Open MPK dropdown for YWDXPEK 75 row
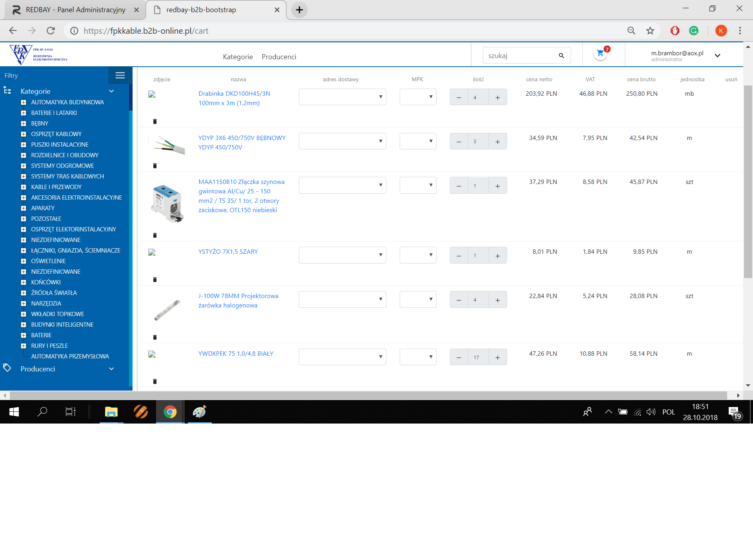The image size is (753, 560). pos(418,357)
